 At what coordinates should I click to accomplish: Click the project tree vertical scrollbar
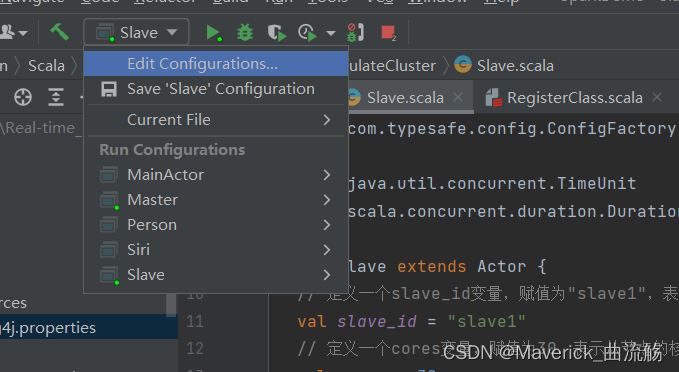point(171,304)
